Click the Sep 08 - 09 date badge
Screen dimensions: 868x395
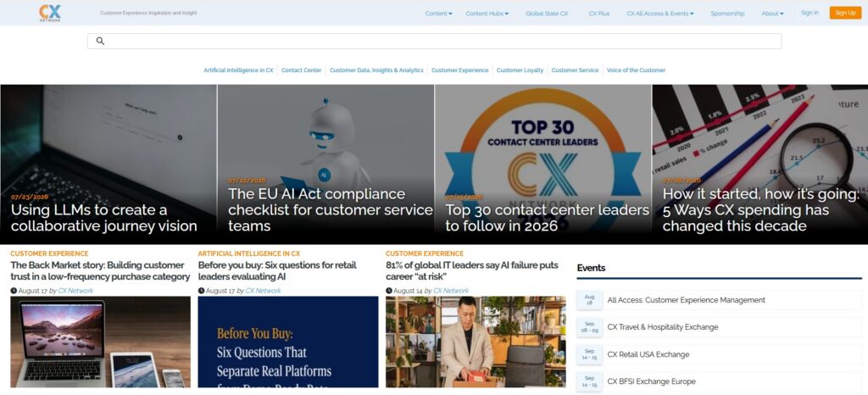click(x=590, y=327)
